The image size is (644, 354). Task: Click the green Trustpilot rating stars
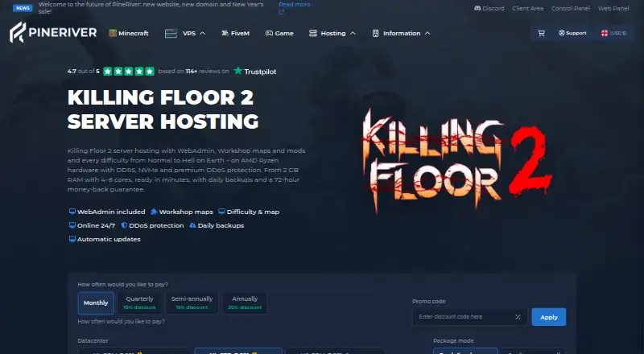click(x=129, y=71)
